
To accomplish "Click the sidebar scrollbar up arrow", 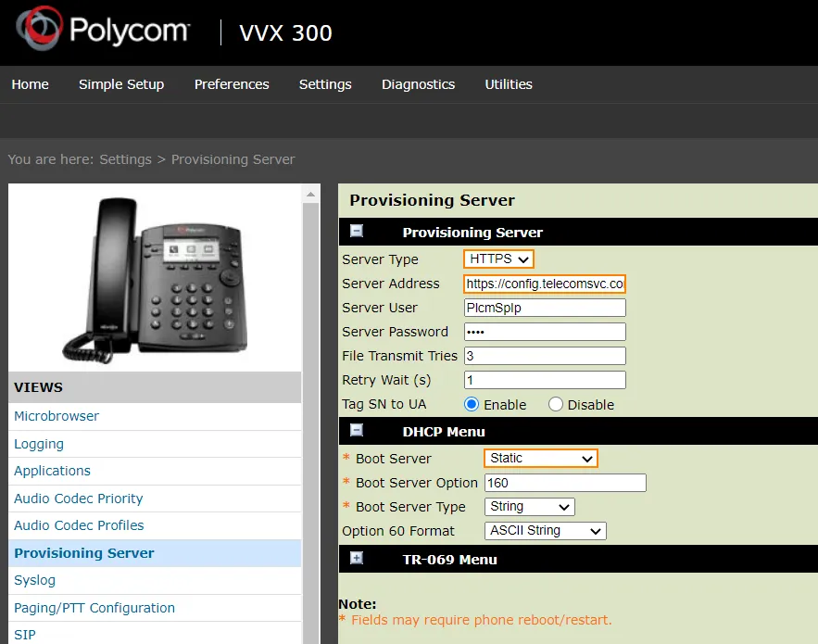I will tap(311, 195).
